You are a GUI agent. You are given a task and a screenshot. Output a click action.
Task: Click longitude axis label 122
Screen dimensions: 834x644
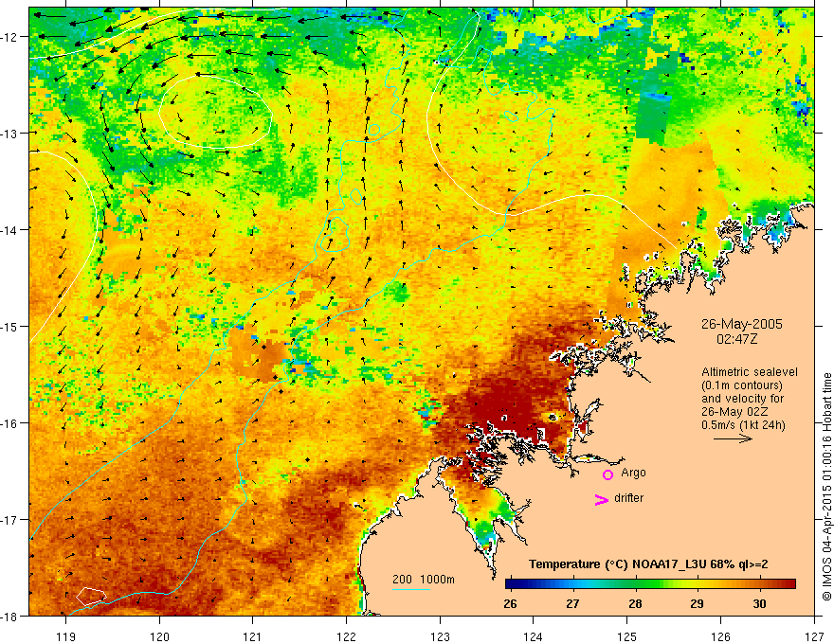346,636
